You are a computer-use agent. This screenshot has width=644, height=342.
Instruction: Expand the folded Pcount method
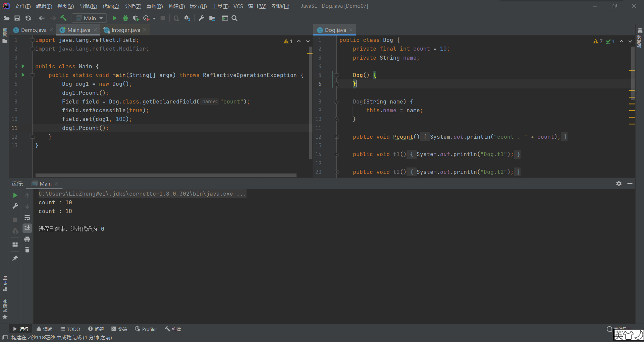(336, 137)
